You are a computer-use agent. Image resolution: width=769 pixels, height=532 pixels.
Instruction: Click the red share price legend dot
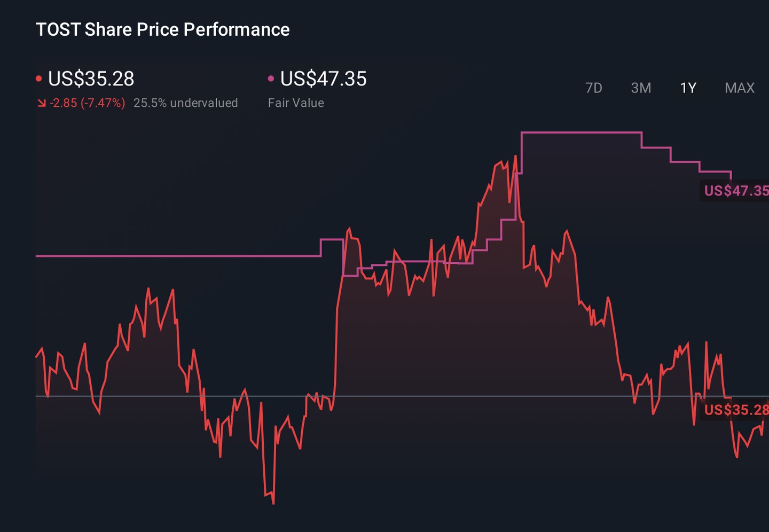tap(39, 79)
